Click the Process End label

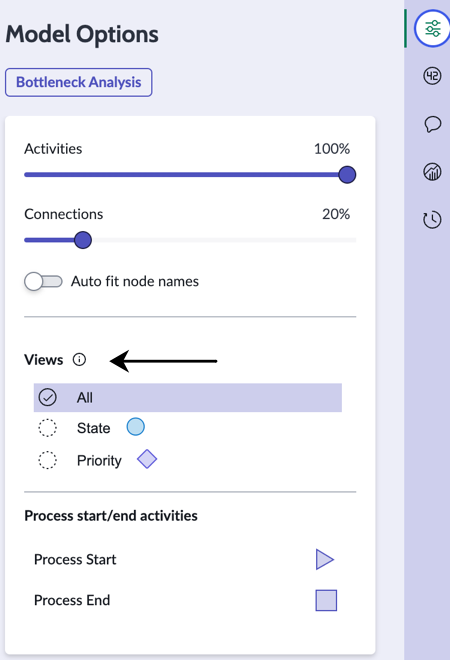click(x=72, y=600)
